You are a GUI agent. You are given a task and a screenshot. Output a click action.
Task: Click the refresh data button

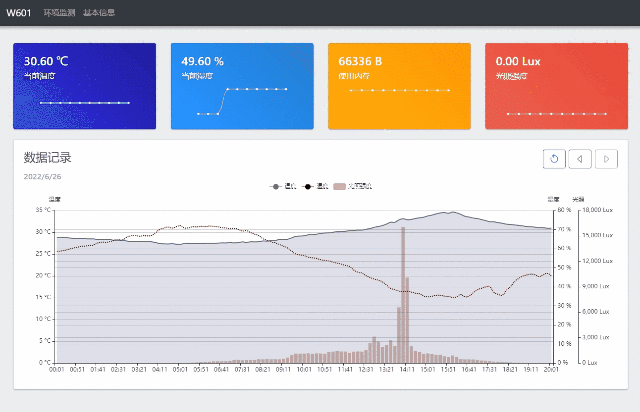click(553, 158)
